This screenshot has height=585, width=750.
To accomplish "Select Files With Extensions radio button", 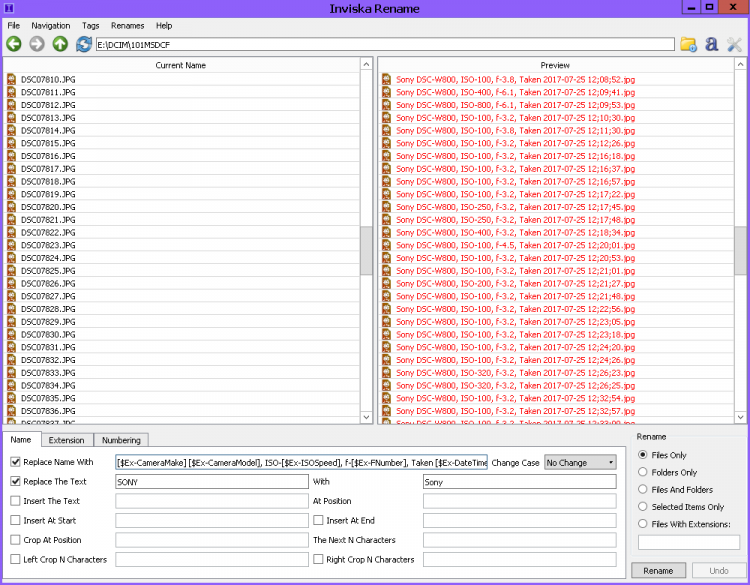I will point(643,524).
